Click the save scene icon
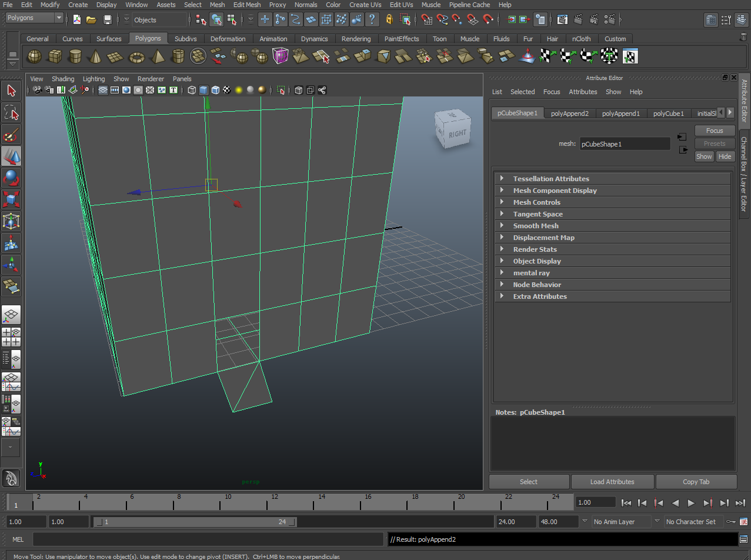The image size is (751, 560). [x=107, y=19]
